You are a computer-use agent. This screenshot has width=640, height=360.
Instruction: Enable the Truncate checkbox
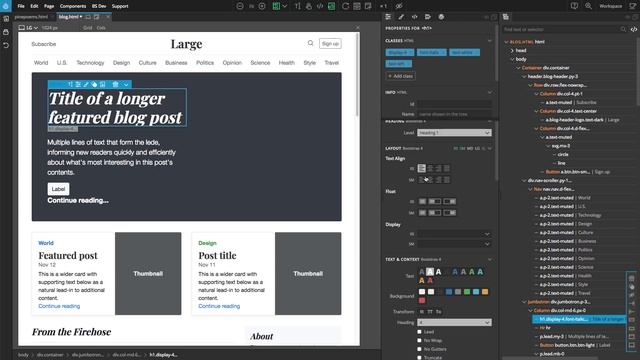[419, 358]
